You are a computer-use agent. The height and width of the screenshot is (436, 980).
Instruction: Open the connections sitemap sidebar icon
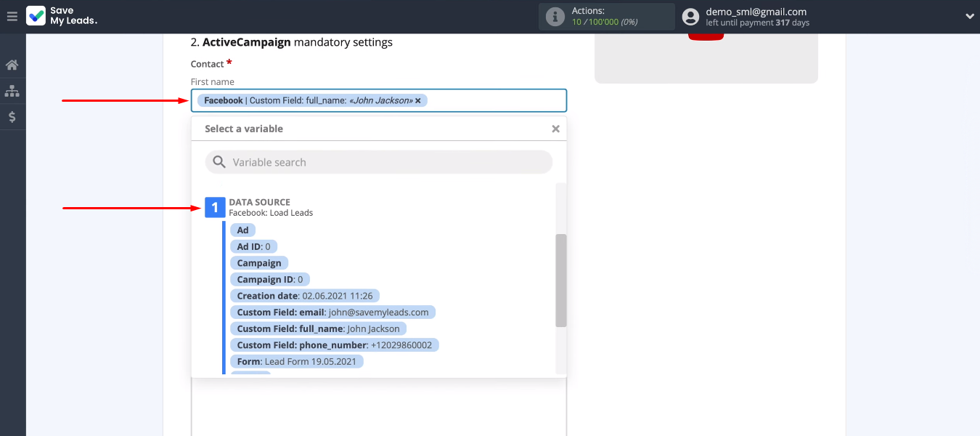12,91
